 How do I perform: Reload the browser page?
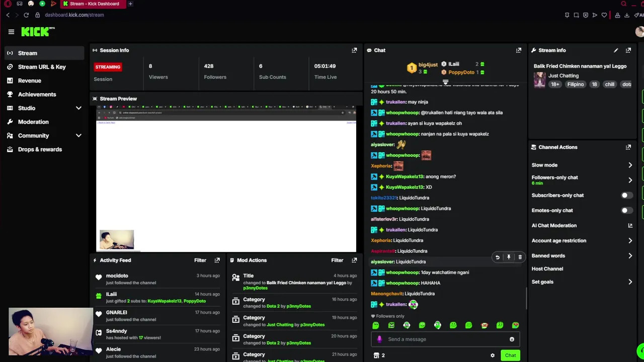[x=26, y=15]
